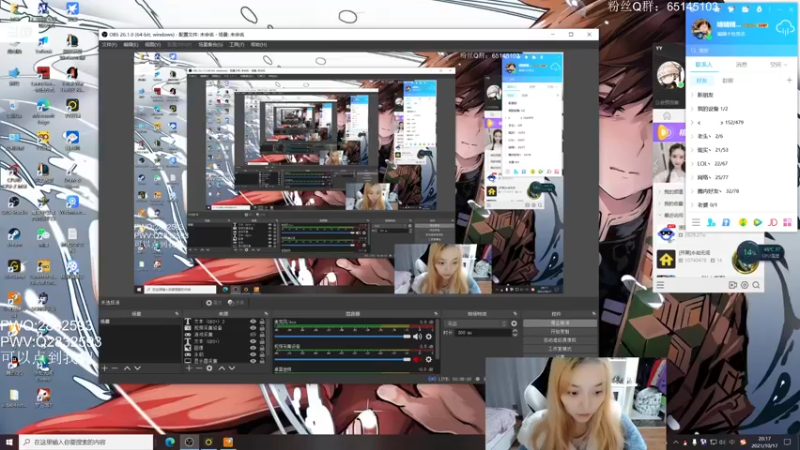Move the scene down in the Scenes panel

click(137, 368)
